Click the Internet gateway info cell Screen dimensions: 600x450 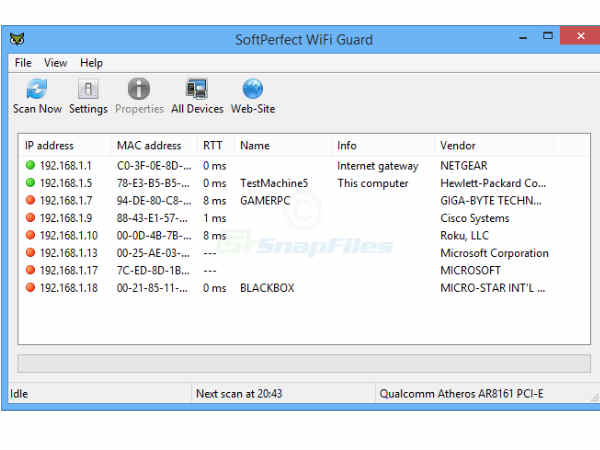click(x=378, y=166)
